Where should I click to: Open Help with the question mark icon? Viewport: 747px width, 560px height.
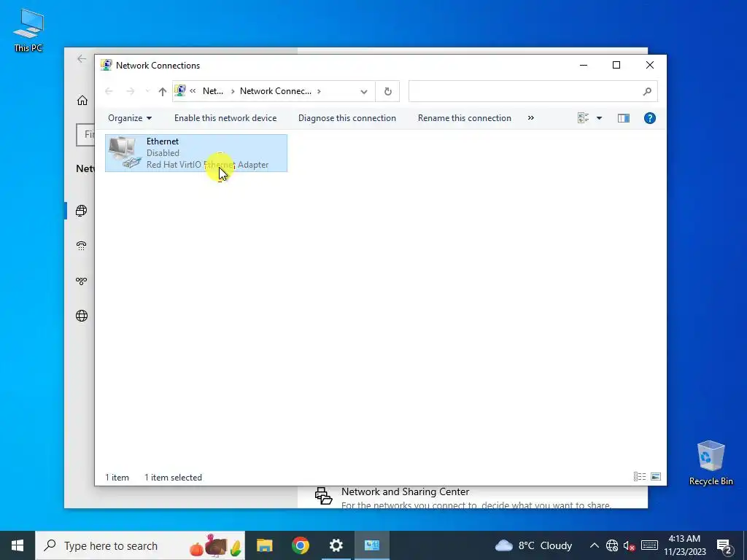coord(650,118)
